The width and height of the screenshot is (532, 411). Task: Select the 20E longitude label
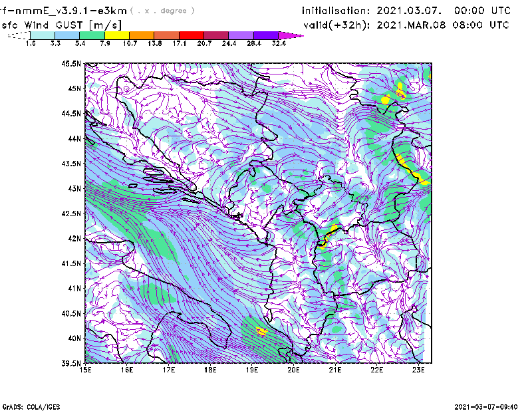click(293, 370)
